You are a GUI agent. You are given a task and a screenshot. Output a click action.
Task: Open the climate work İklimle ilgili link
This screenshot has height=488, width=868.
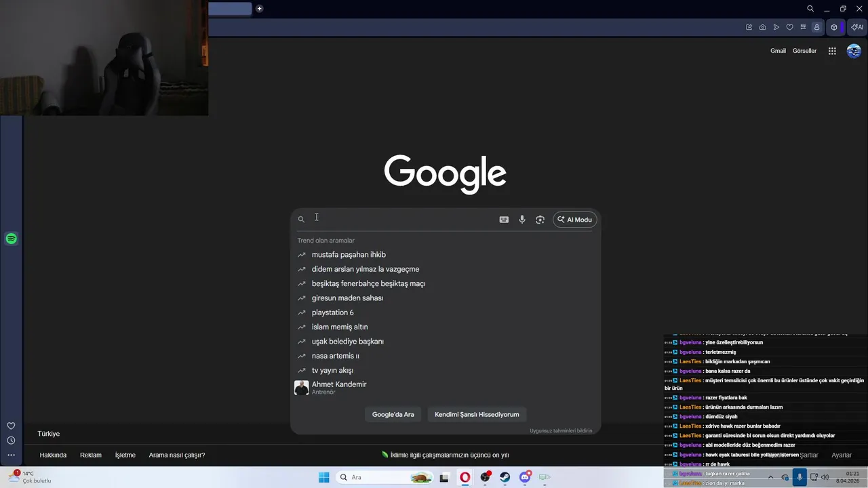coord(445,455)
